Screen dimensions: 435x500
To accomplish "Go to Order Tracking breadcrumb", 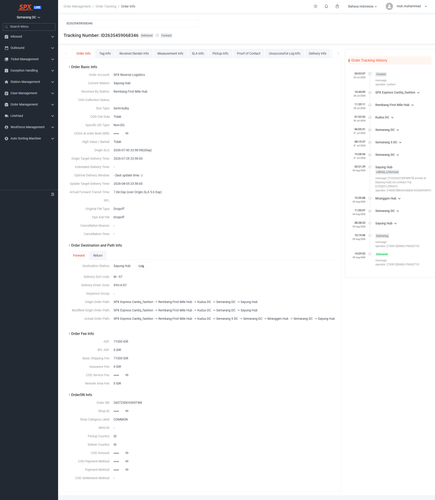I will 106,6.
